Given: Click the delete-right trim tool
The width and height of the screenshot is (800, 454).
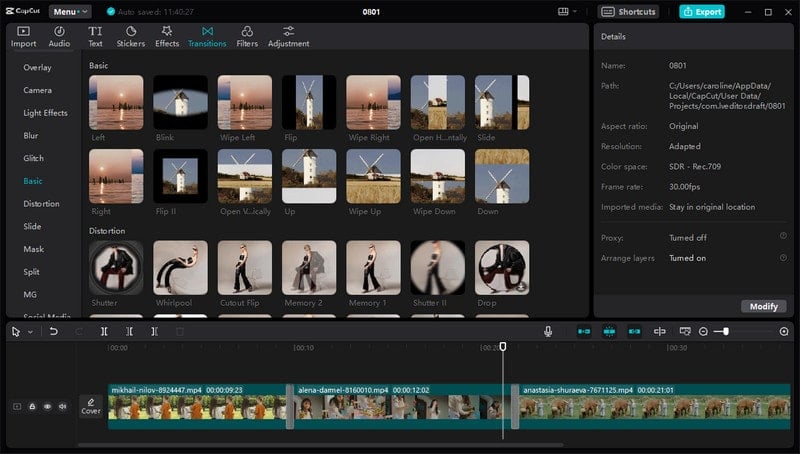Looking at the screenshot, I should click(154, 332).
